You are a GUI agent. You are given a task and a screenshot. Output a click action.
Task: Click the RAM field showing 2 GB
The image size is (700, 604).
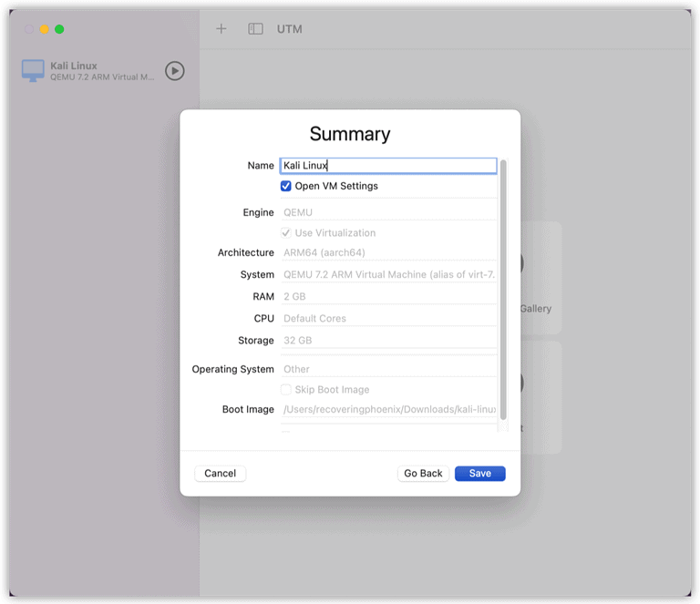tap(388, 297)
